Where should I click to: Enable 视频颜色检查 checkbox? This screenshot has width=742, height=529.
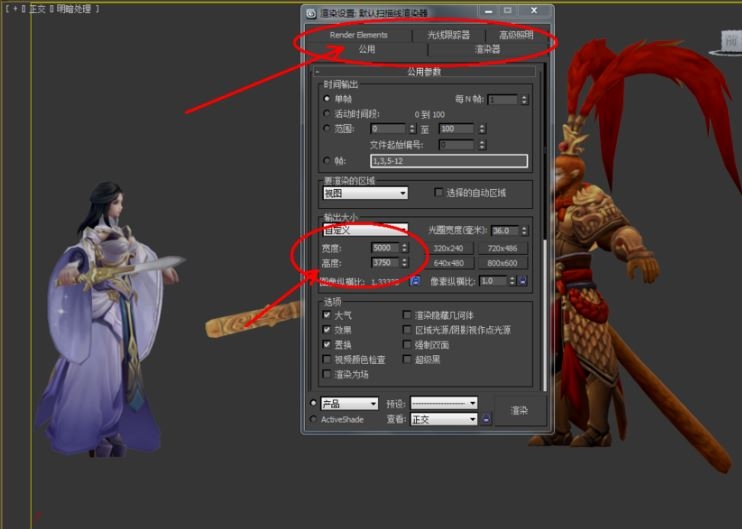point(327,359)
